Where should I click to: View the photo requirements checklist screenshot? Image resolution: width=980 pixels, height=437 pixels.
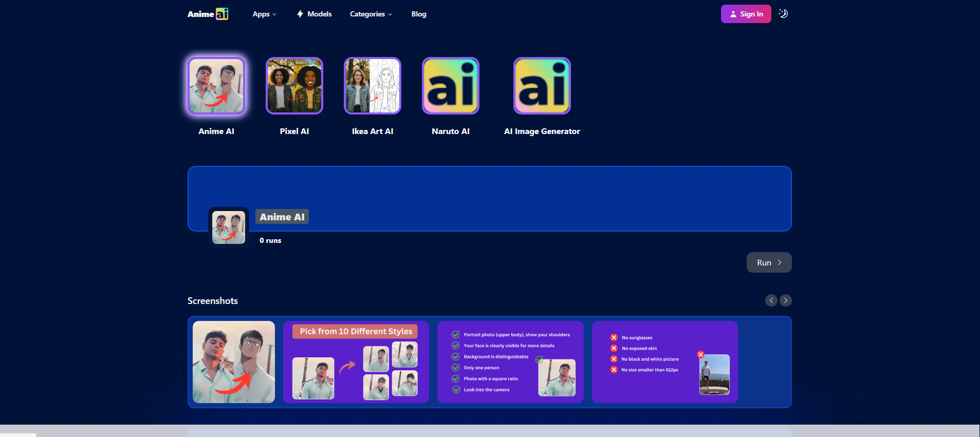pyautogui.click(x=510, y=362)
